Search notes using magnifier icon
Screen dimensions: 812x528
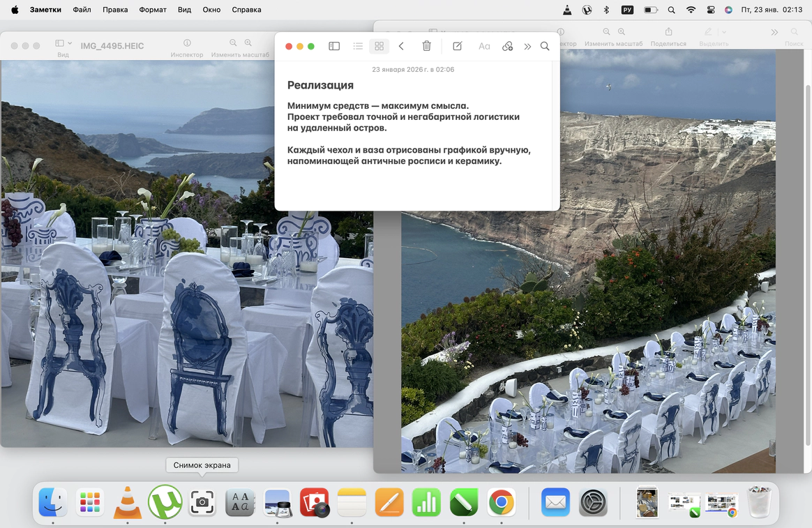(x=545, y=46)
